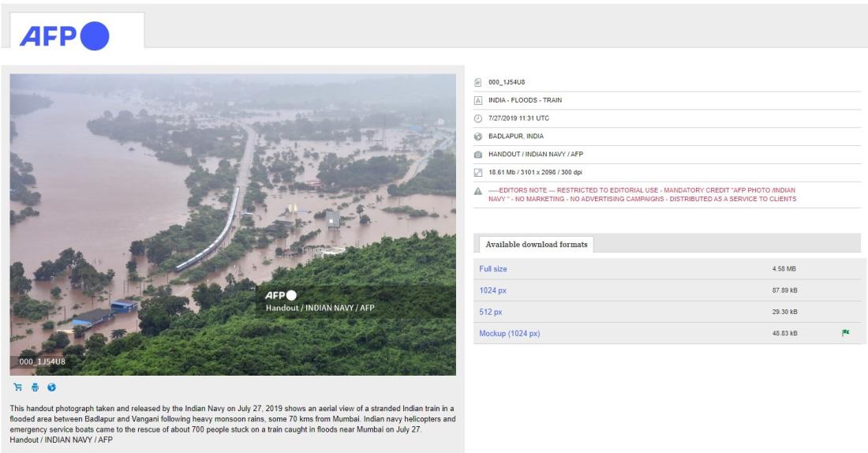Click the green flag on the Mockup row

pyautogui.click(x=845, y=333)
